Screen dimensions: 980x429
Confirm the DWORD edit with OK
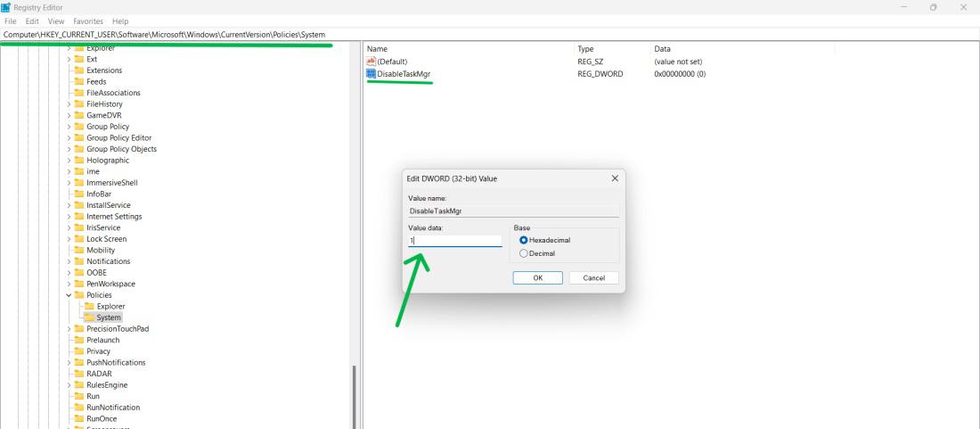[x=537, y=277]
